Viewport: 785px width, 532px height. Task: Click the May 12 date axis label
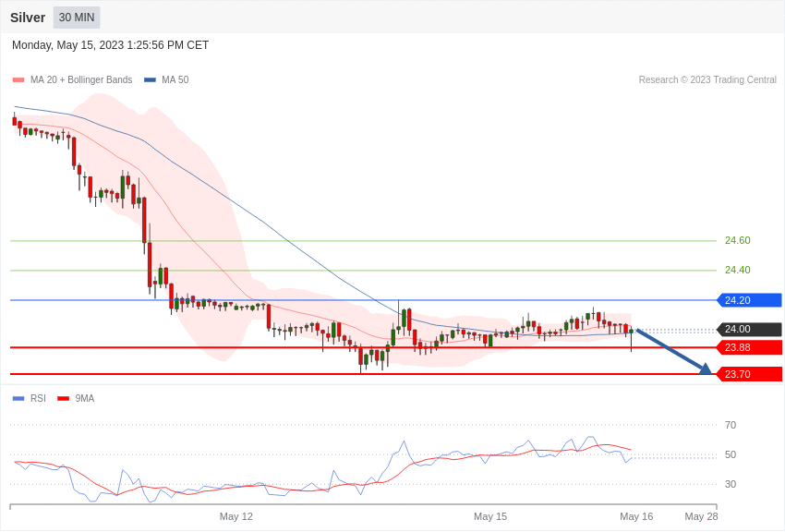coord(236,516)
